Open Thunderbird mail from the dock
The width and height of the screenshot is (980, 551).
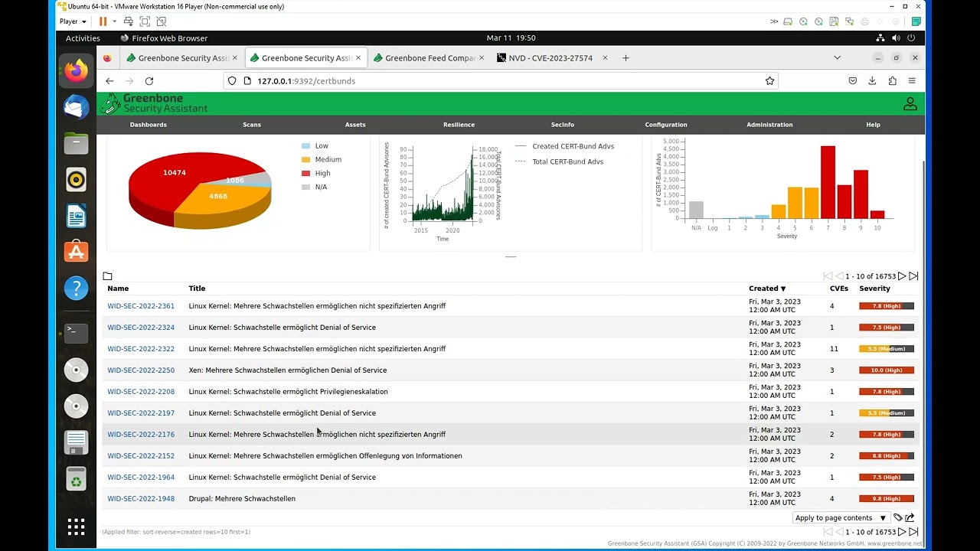click(76, 107)
